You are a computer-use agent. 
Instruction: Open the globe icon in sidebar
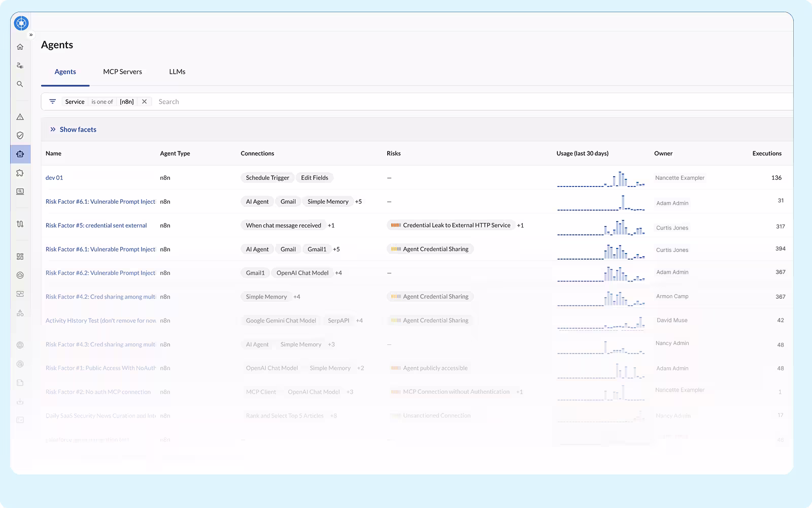click(20, 345)
